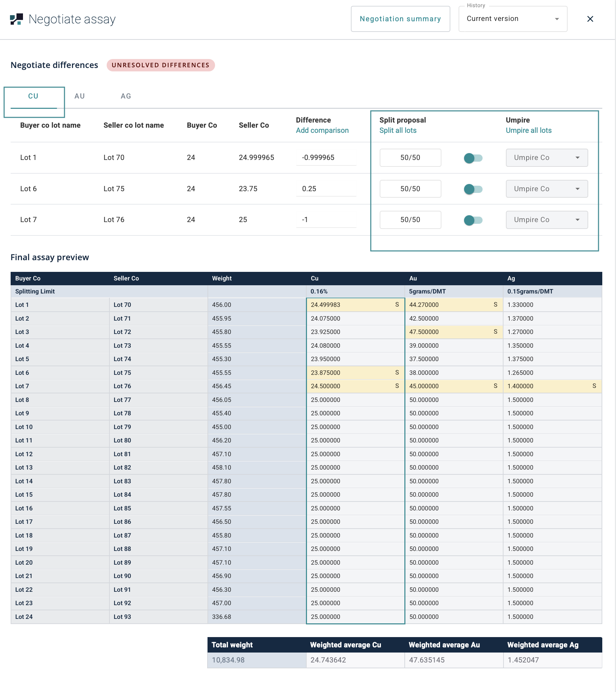Click the S split marker in Lot 6 Cu cell
Viewport: 616px width, 692px height.
(397, 372)
